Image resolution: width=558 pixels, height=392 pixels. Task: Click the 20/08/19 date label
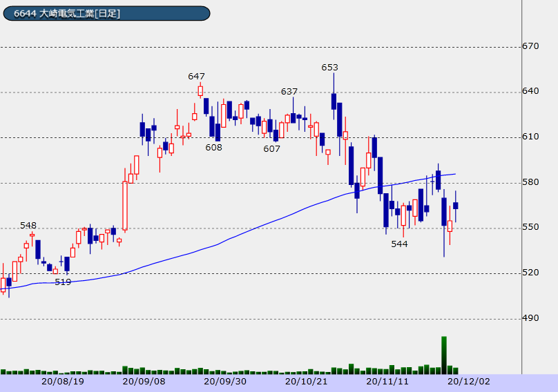(63, 382)
